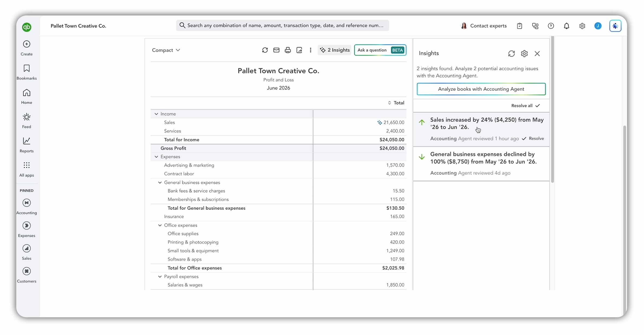Resolve the Sales increased insight
Image resolution: width=644 pixels, height=335 pixels.
tap(533, 138)
